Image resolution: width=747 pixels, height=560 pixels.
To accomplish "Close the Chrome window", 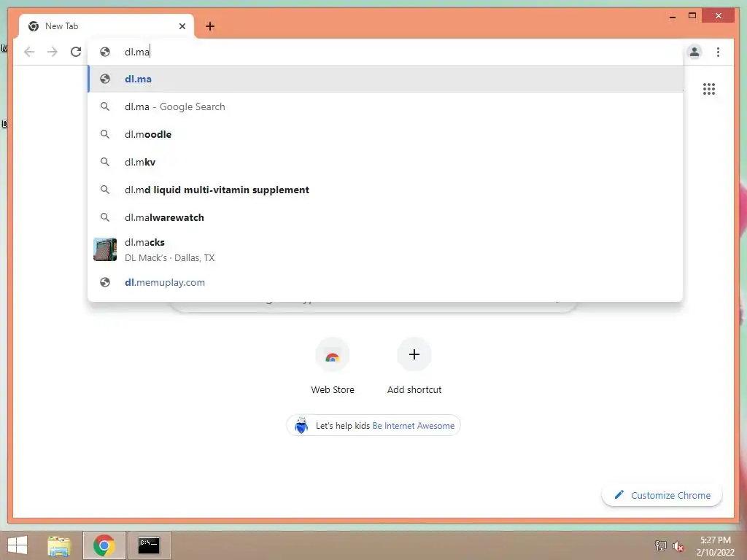I will (x=719, y=16).
